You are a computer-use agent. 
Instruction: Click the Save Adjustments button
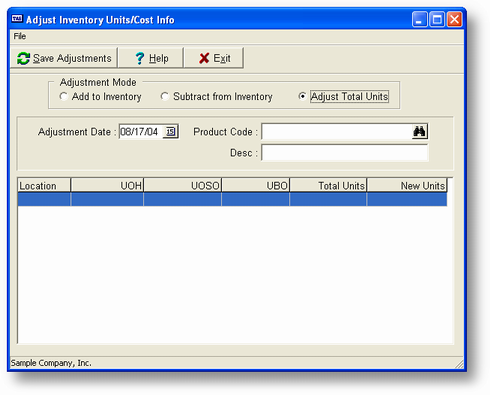tap(64, 58)
